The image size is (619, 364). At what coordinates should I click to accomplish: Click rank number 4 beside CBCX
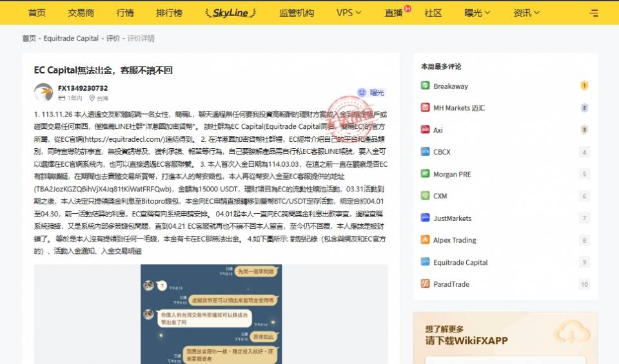584,152
